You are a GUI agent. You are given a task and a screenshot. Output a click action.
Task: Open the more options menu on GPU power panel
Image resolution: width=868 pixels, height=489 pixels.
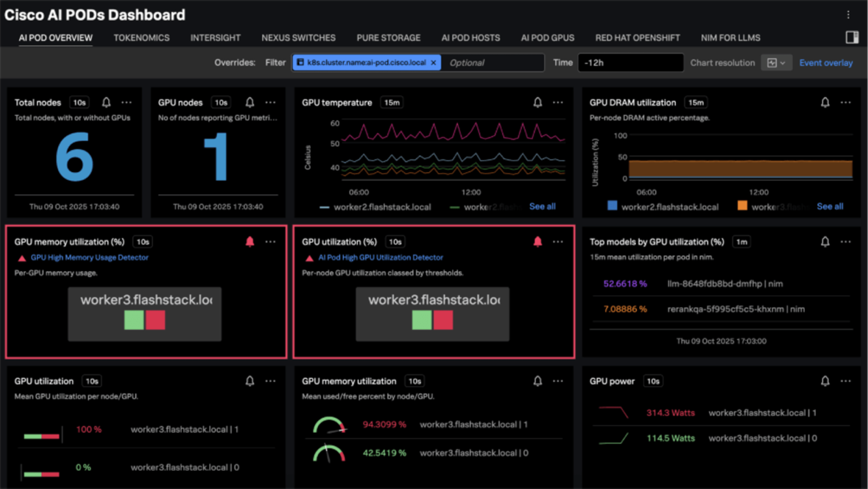coord(845,381)
